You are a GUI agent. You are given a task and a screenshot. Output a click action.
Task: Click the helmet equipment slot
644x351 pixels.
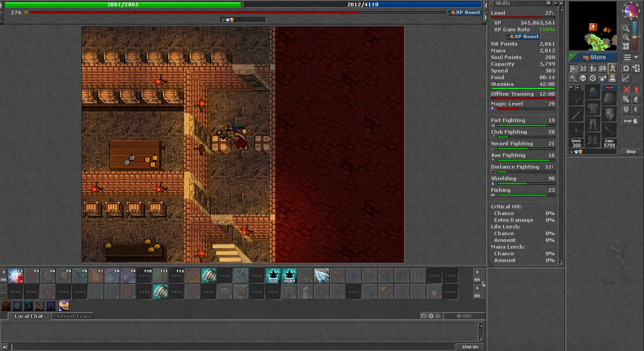(x=593, y=92)
